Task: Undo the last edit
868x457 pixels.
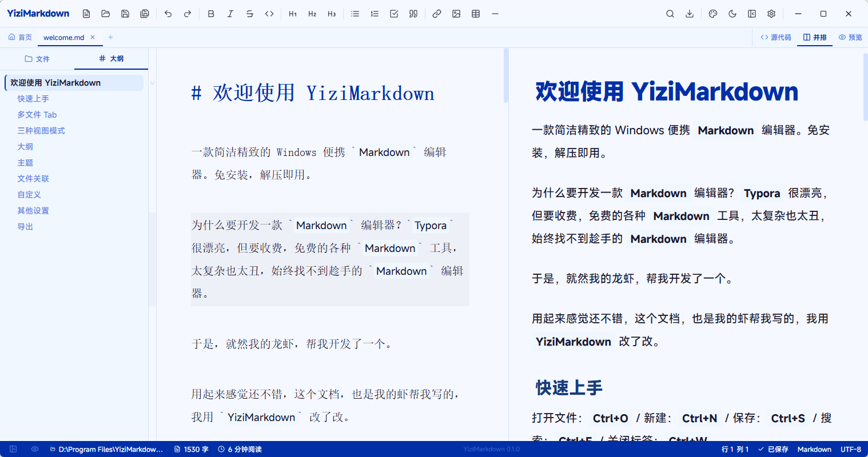Action: 168,14
